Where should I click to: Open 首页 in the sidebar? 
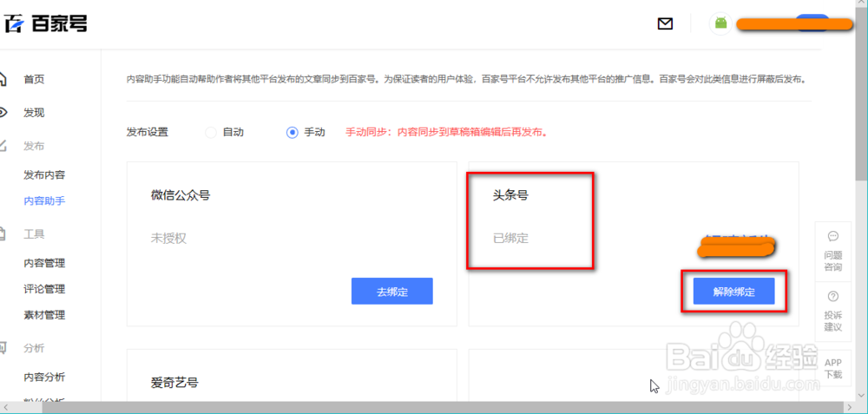tap(34, 80)
